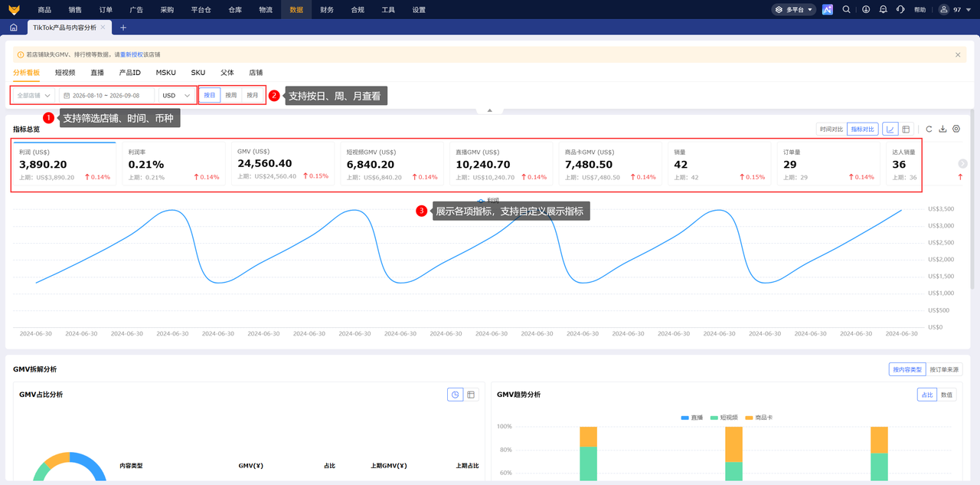Open the 数据 top menu
The image size is (980, 485).
coord(297,10)
